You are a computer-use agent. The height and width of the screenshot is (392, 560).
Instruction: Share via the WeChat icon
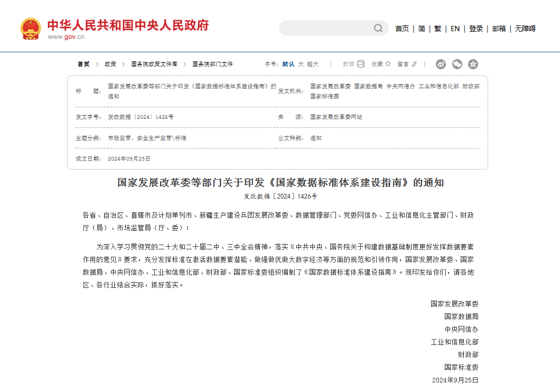pos(457,64)
